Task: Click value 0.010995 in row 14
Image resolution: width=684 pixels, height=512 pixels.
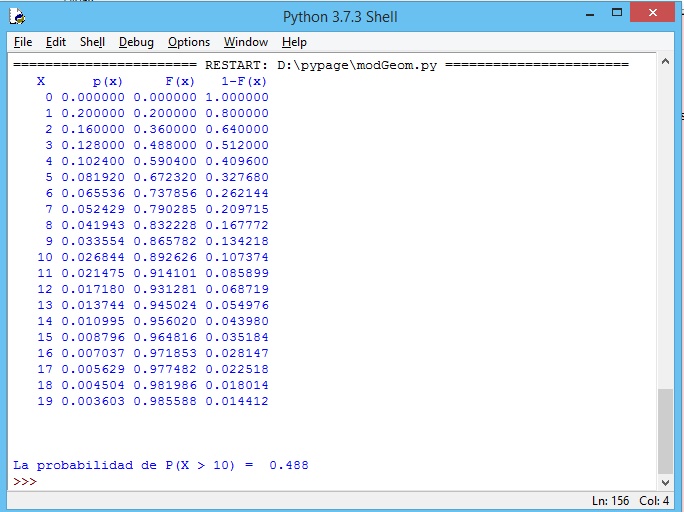Action: tap(93, 321)
